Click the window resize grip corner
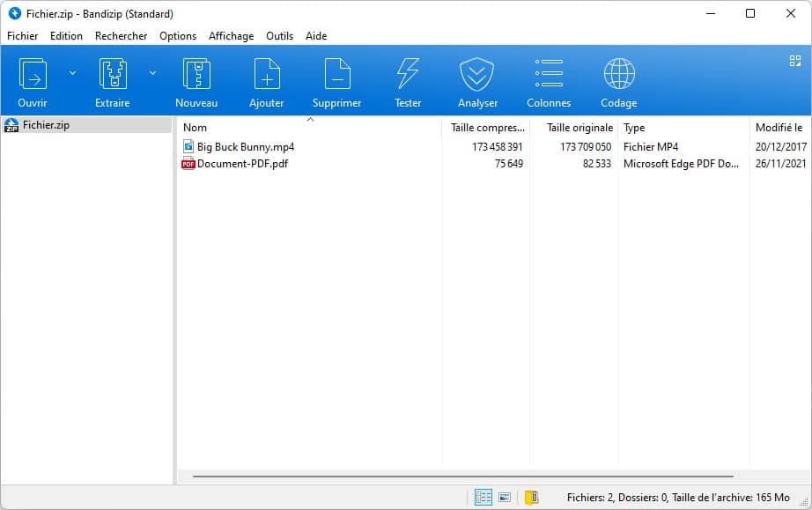The height and width of the screenshot is (510, 812). point(804,502)
